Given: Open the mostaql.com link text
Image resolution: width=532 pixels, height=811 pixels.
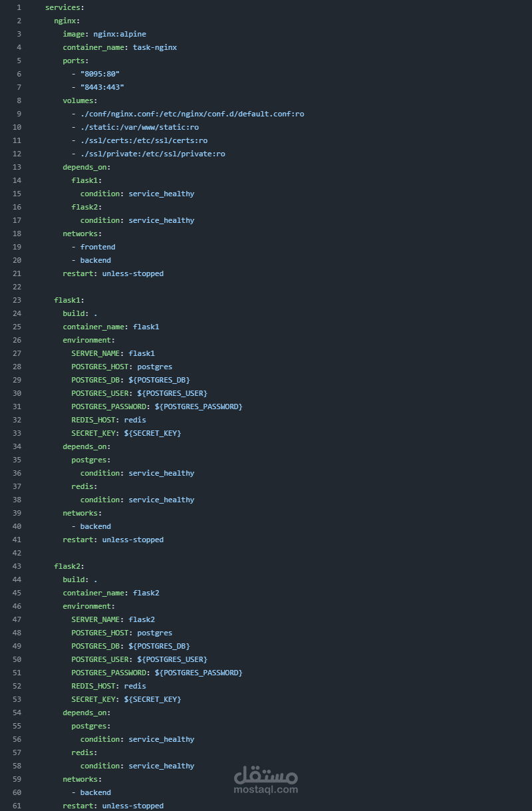Looking at the screenshot, I should (x=266, y=790).
